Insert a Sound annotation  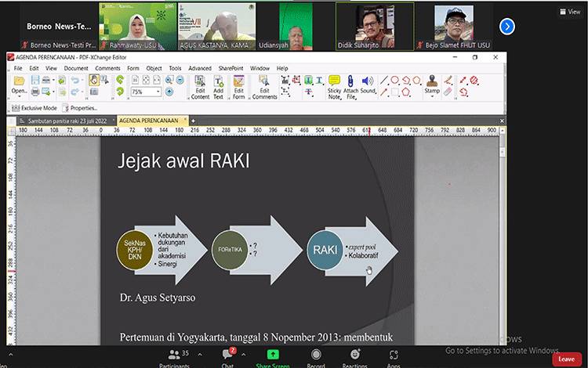[368, 85]
